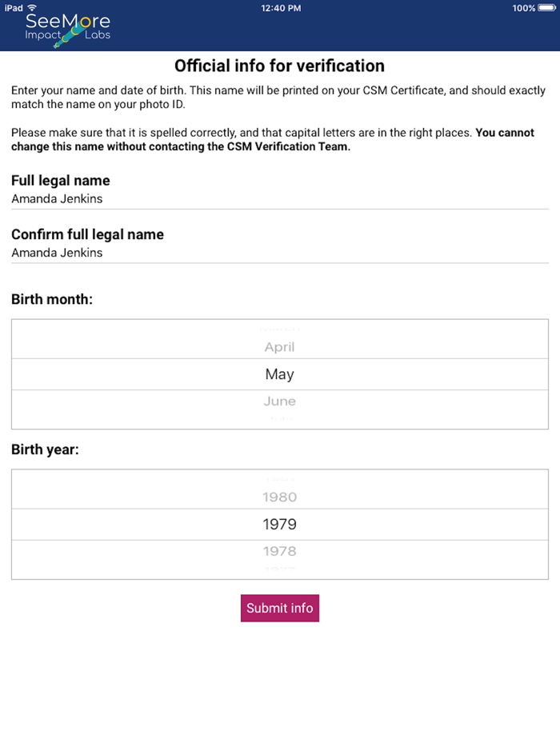Click the Full legal name label
The height and width of the screenshot is (747, 560).
click(61, 181)
